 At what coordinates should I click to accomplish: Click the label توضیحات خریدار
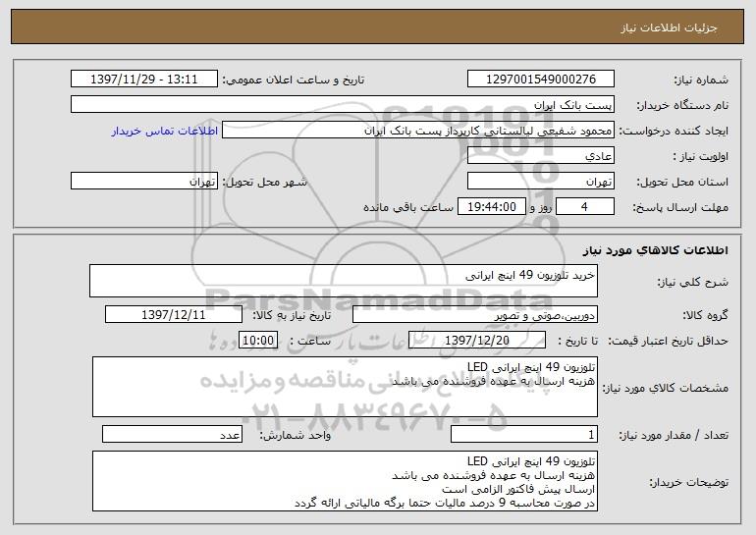(689, 482)
